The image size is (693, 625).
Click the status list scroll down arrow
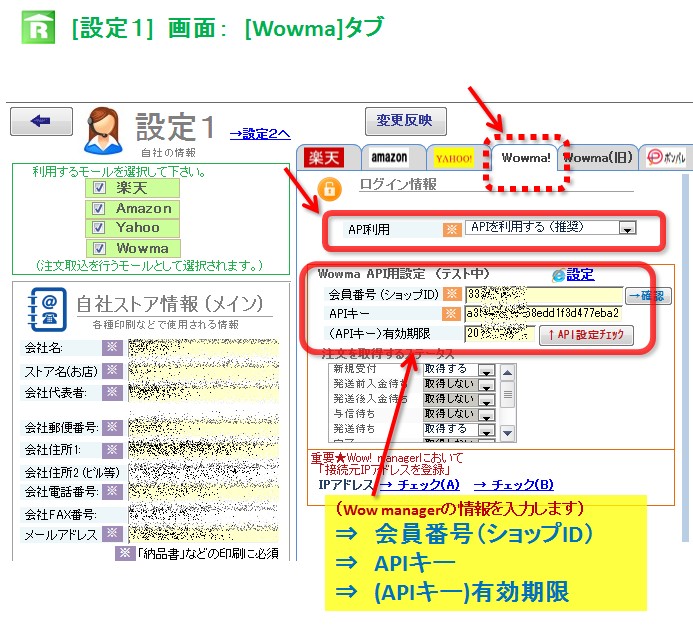pos(508,433)
